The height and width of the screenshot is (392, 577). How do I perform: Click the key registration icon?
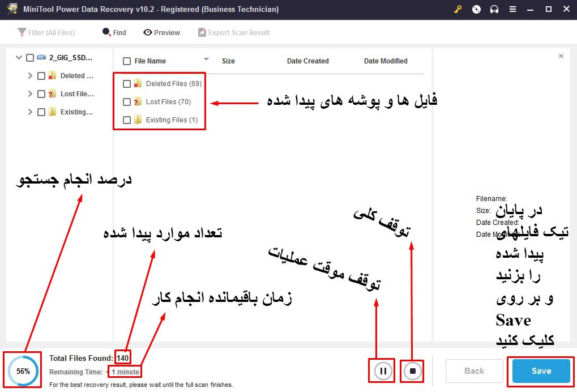(458, 9)
